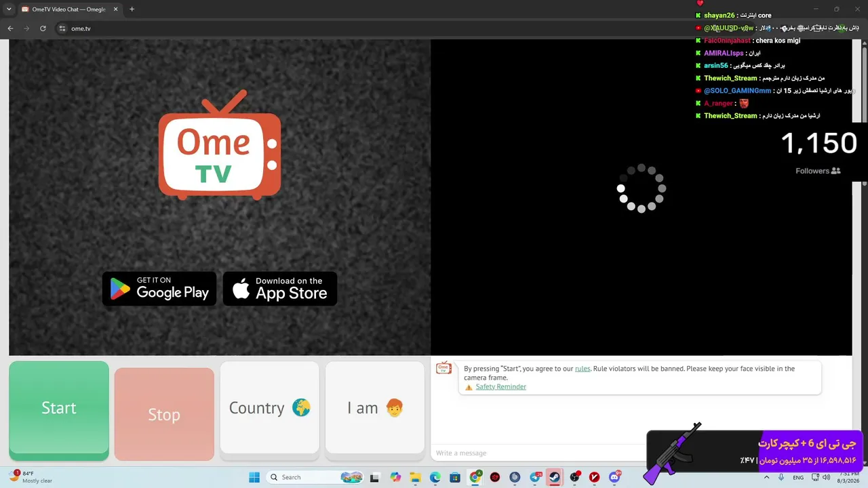
Task: Open the weather widget showing 84°F
Action: pos(31,477)
